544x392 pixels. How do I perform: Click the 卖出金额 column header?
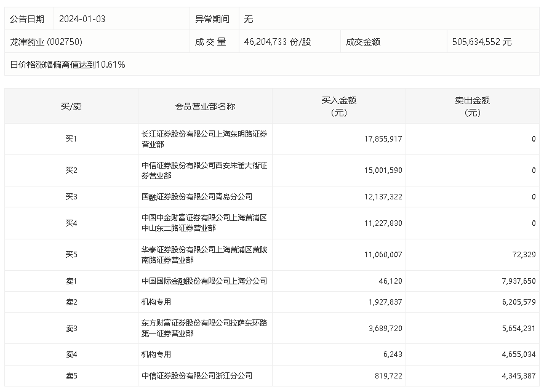(472, 106)
